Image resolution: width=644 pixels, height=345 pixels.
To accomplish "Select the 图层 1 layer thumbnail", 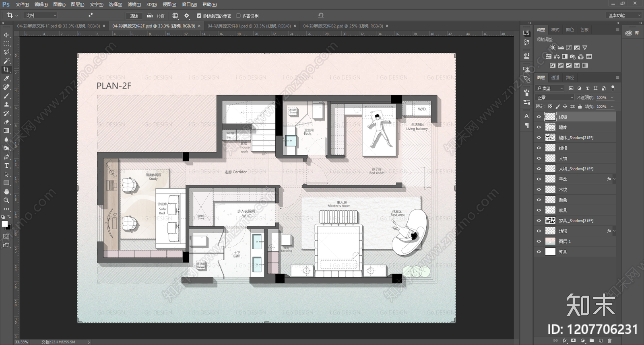I will click(550, 241).
